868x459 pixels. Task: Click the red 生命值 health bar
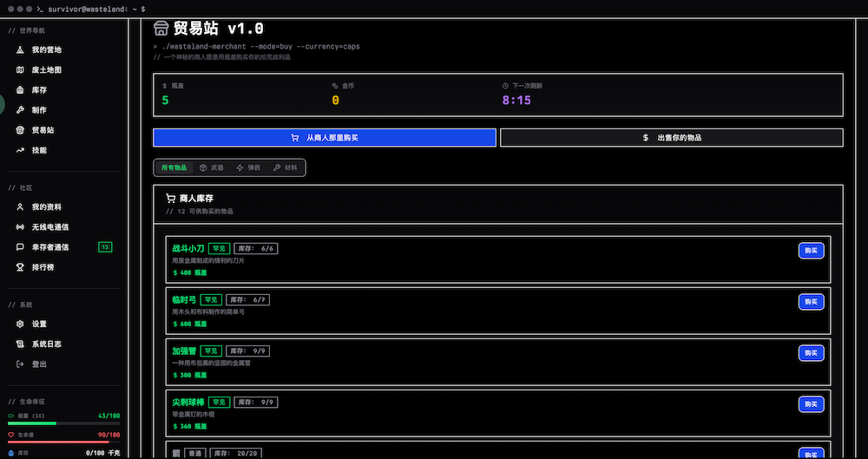(x=63, y=442)
